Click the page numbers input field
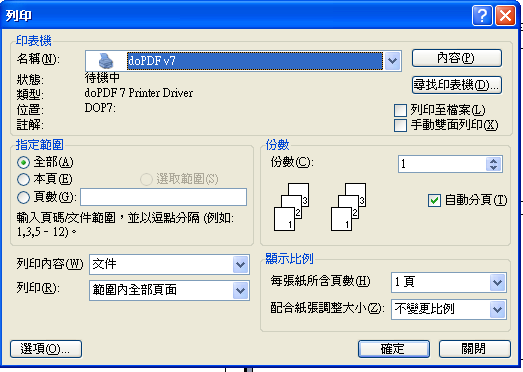Screen dimensions: 523x372 [163, 197]
